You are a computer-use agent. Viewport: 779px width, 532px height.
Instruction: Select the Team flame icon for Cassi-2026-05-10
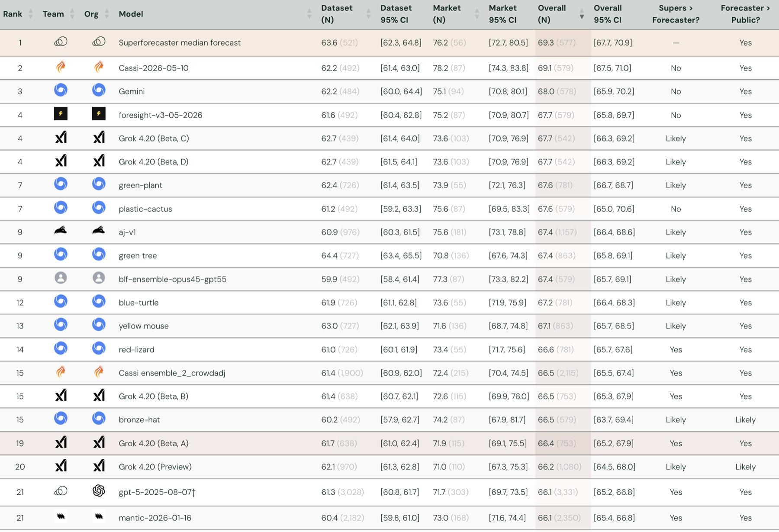(61, 67)
